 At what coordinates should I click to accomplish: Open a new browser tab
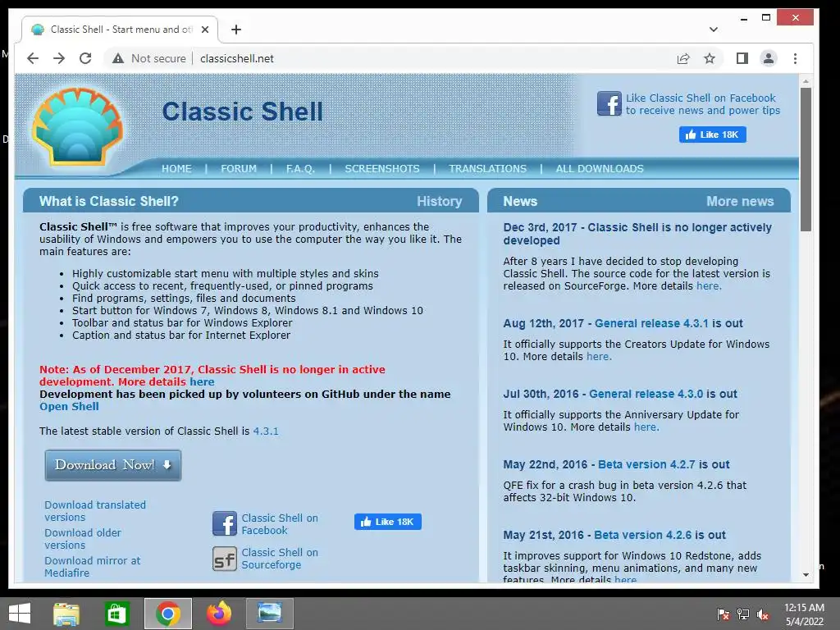236,30
